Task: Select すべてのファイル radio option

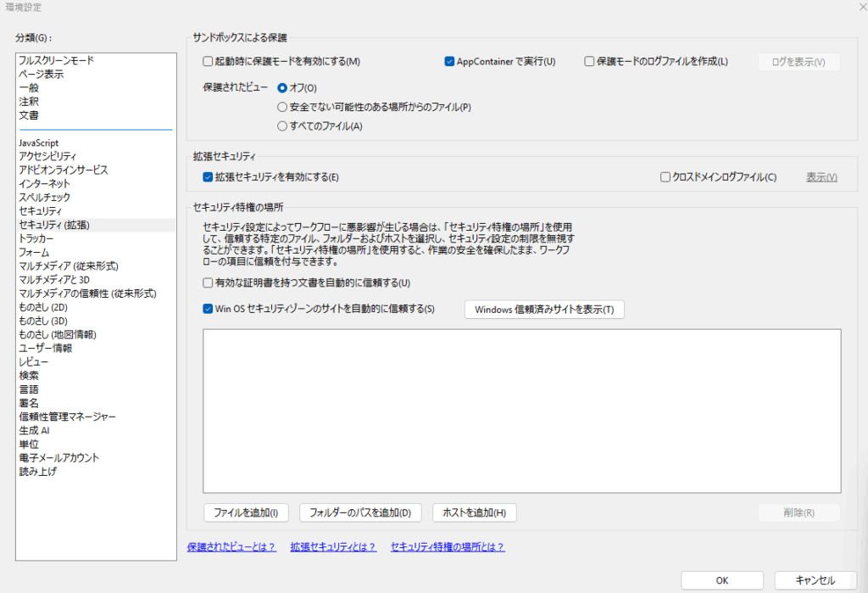Action: pos(282,126)
